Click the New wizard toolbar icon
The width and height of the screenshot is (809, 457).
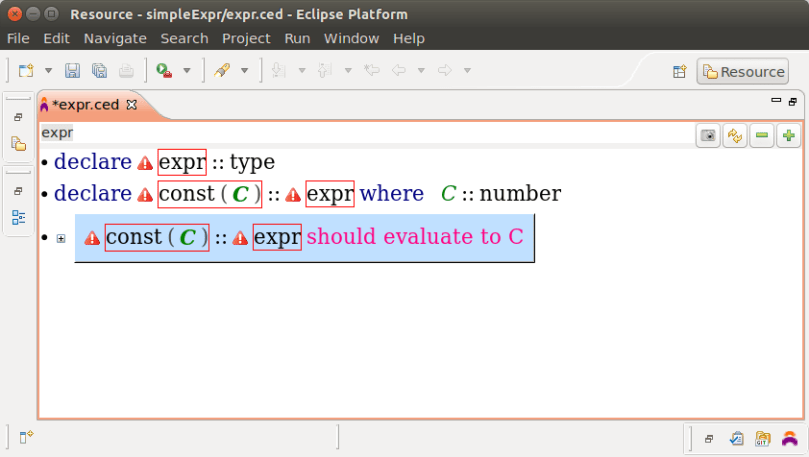[26, 71]
